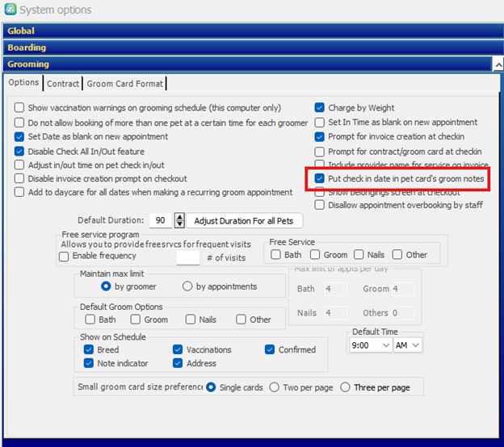504x447 pixels.
Task: Check Other under Default Groom Options
Action: click(x=241, y=320)
